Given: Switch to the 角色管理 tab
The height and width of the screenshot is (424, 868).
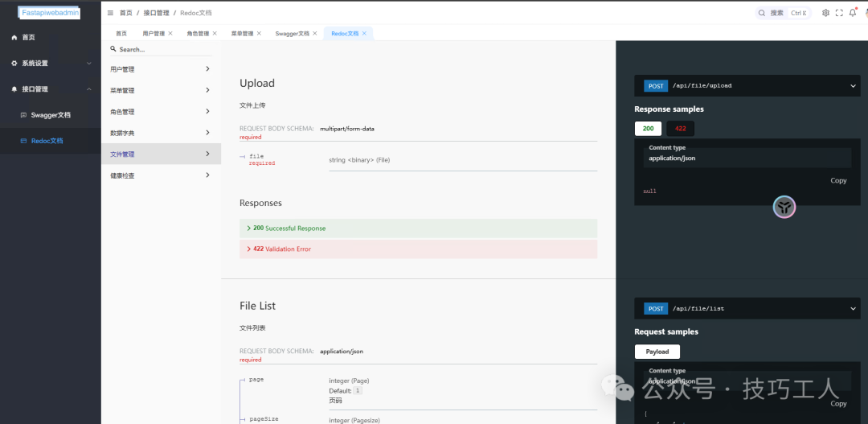Looking at the screenshot, I should click(x=198, y=34).
